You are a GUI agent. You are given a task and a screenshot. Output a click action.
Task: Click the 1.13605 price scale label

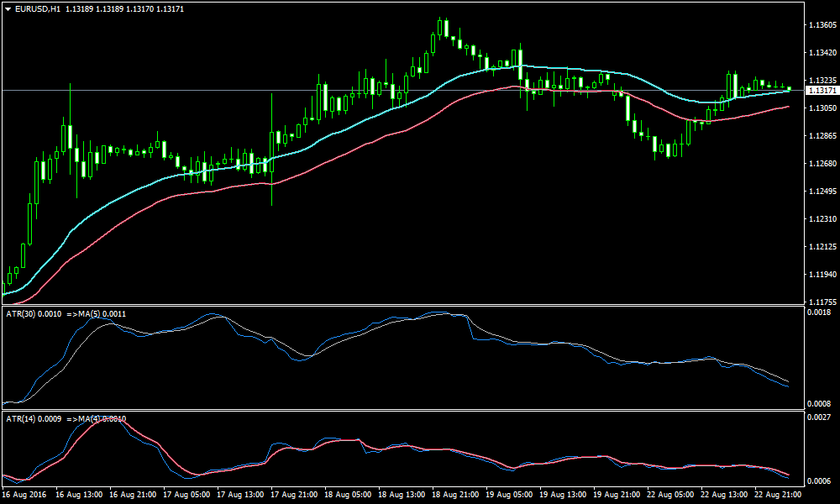pyautogui.click(x=820, y=25)
